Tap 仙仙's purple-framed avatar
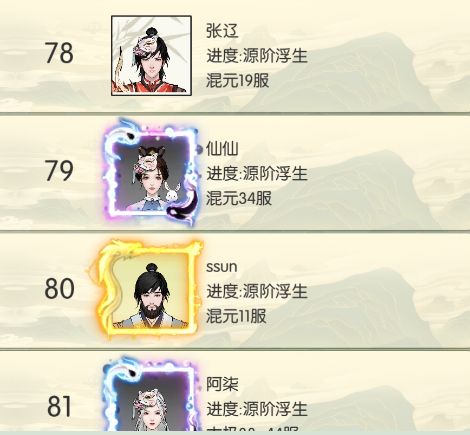The width and height of the screenshot is (470, 435). 152,173
